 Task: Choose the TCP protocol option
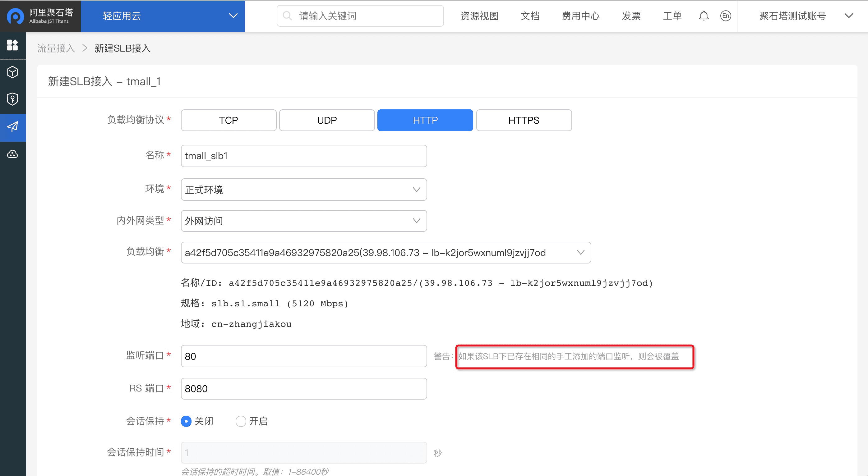coord(229,120)
